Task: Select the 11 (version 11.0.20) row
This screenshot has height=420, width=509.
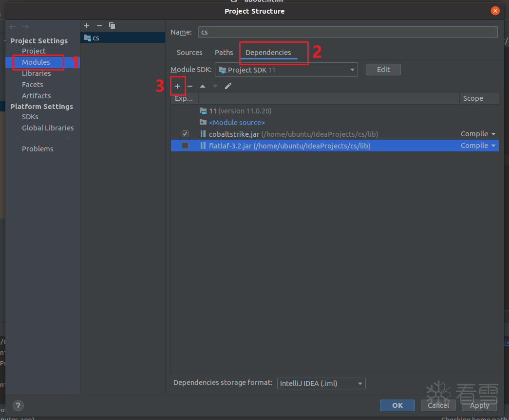Action: [x=335, y=111]
